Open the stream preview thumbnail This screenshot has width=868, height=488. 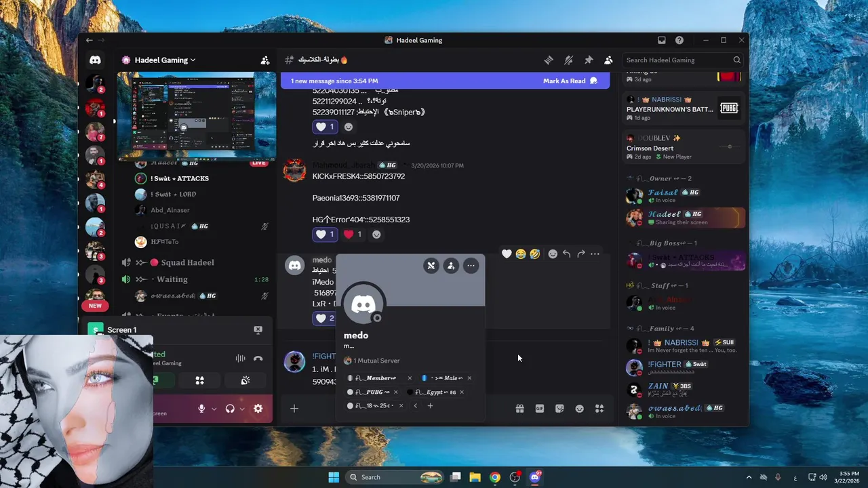pos(195,117)
